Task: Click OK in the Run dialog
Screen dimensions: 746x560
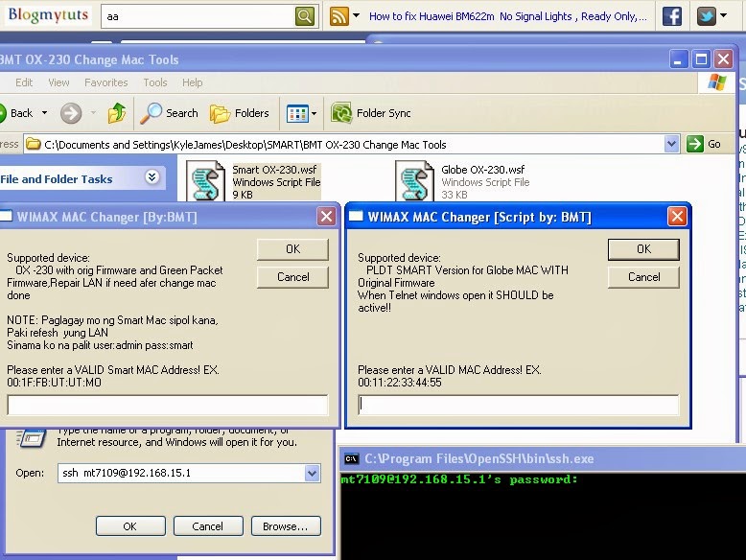Action: coord(130,526)
